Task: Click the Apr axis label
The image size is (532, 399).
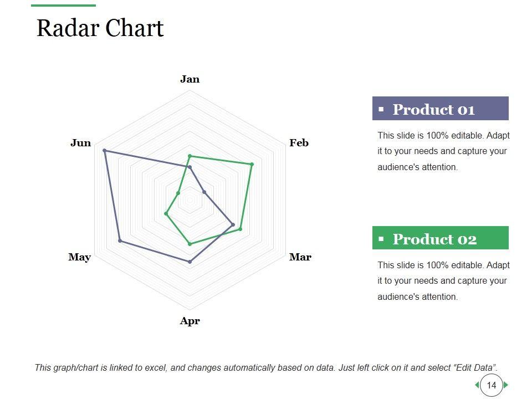Action: point(190,321)
